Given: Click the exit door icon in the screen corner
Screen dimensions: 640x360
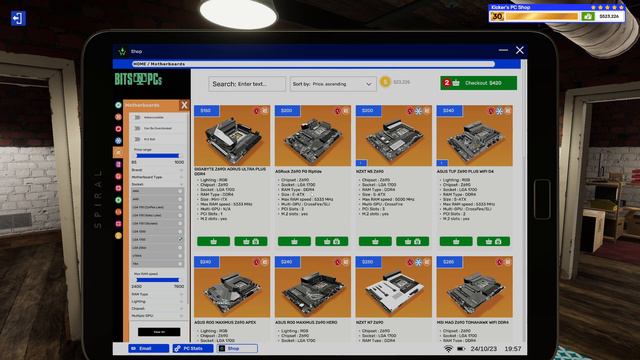Looking at the screenshot, I should (18, 18).
